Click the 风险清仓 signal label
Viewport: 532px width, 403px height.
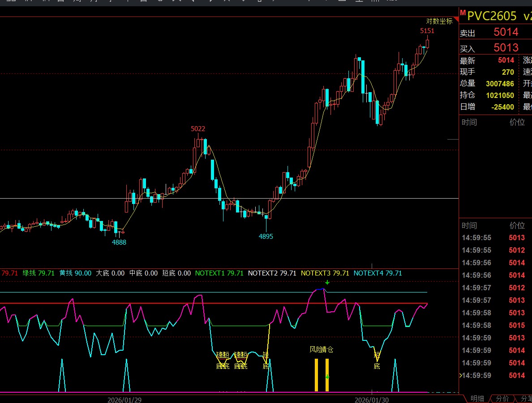coord(321,349)
